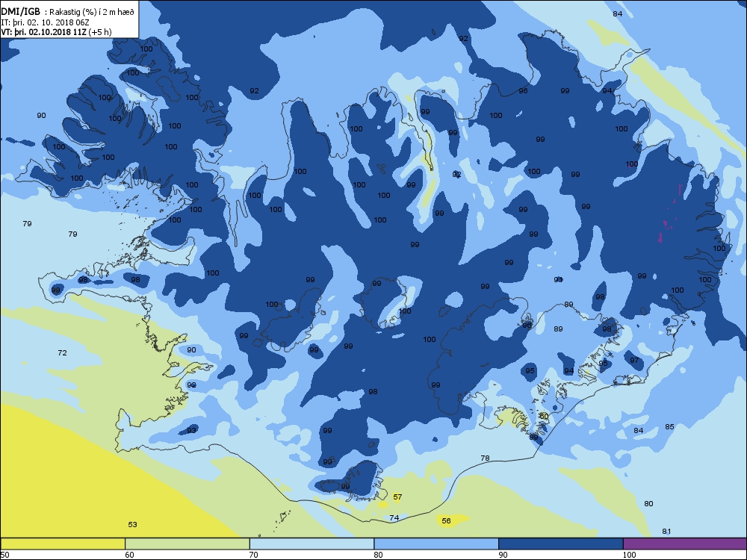Click the pale green 60–70 legend band
The width and height of the screenshot is (747, 560).
[187, 544]
